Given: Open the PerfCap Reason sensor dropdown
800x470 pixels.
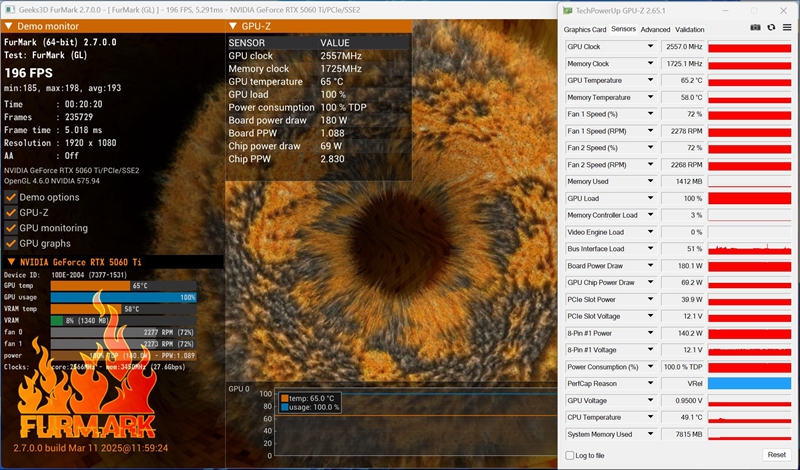Looking at the screenshot, I should tap(652, 383).
